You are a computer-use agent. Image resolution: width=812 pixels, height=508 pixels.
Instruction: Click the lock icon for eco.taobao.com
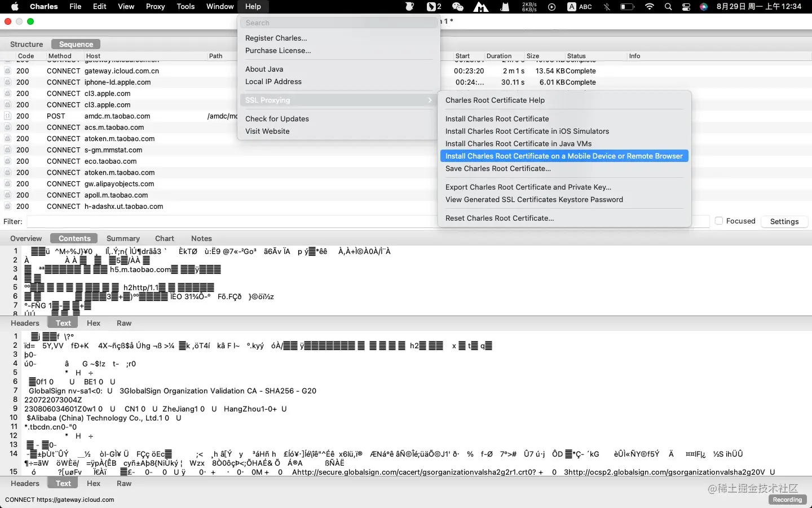(8, 161)
